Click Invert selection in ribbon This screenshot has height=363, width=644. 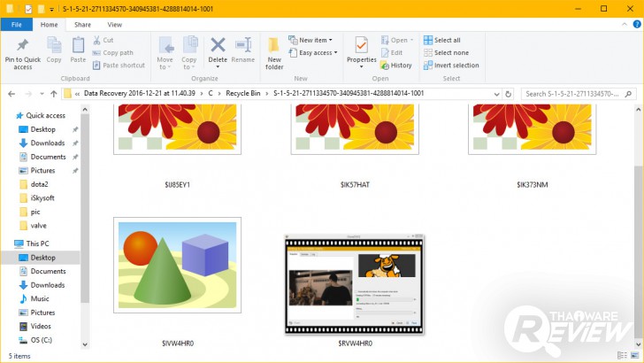coord(451,65)
